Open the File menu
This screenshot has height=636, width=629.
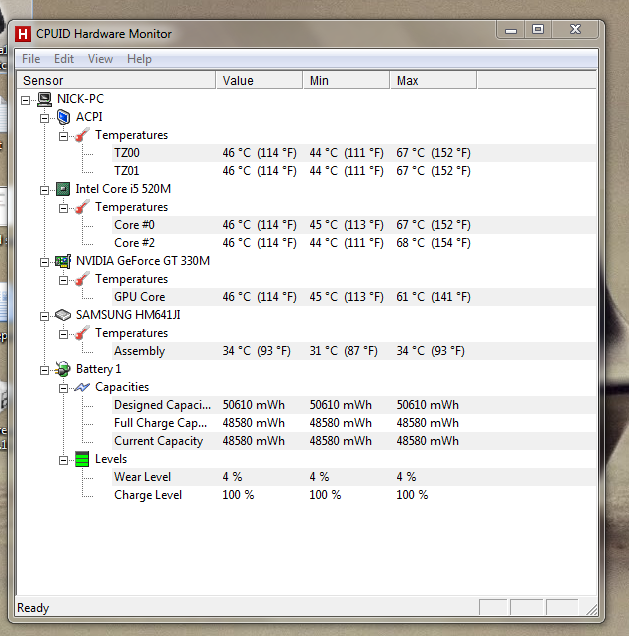[31, 59]
